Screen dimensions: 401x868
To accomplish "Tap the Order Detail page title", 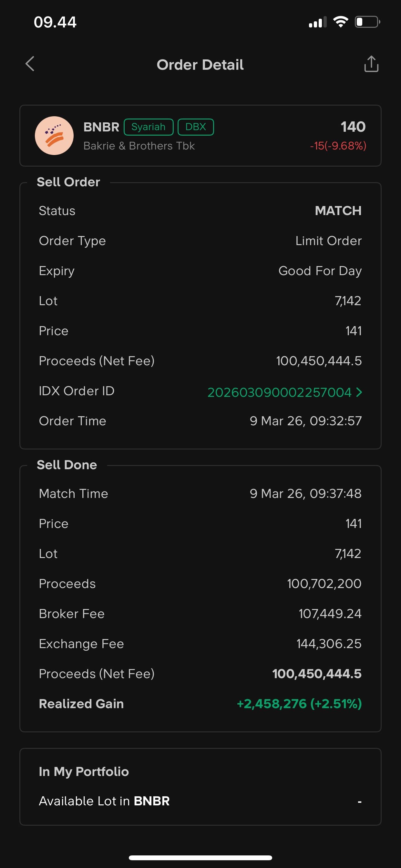I will coord(200,65).
